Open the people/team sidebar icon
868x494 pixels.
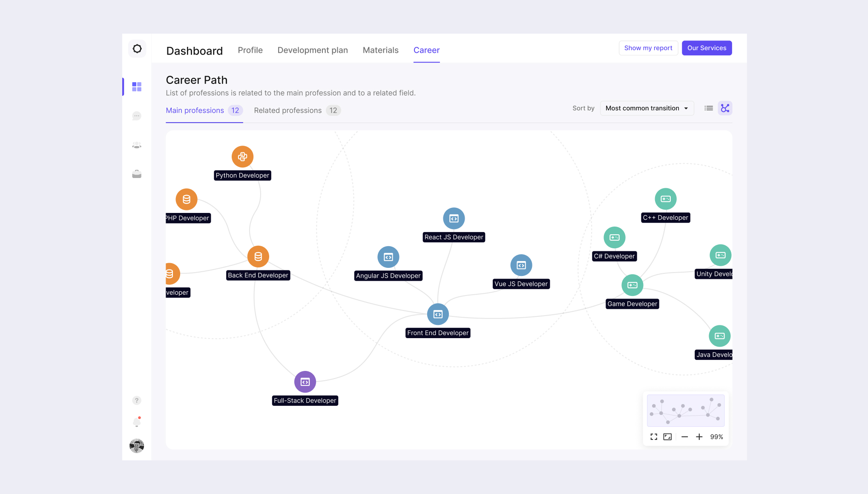pos(137,145)
